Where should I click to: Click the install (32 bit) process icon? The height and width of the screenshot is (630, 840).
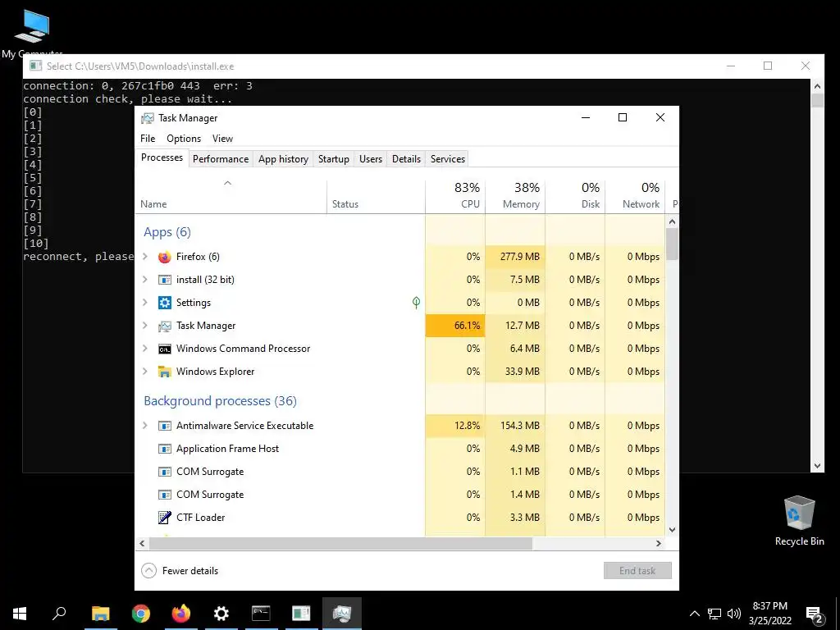pyautogui.click(x=164, y=280)
